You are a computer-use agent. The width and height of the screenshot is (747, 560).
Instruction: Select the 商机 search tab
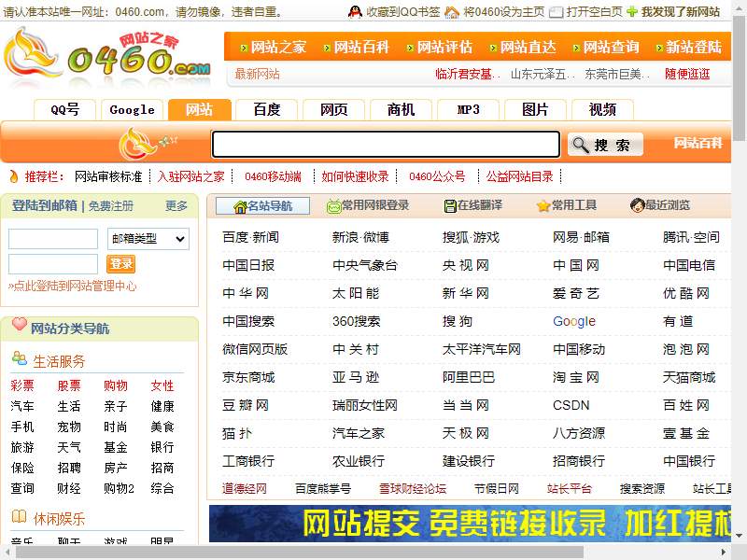click(x=401, y=109)
